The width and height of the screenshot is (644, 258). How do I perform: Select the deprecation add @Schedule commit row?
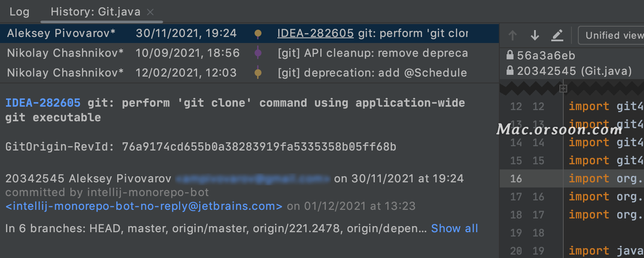click(249, 73)
